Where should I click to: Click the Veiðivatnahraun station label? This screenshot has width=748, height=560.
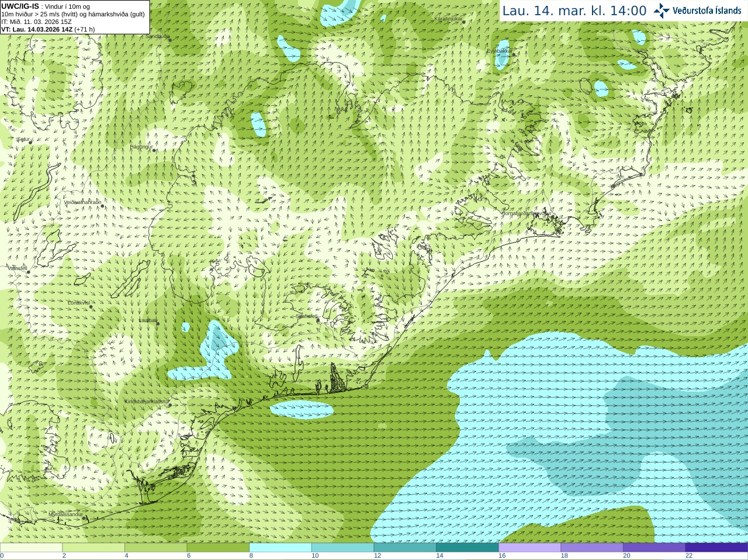(82, 202)
